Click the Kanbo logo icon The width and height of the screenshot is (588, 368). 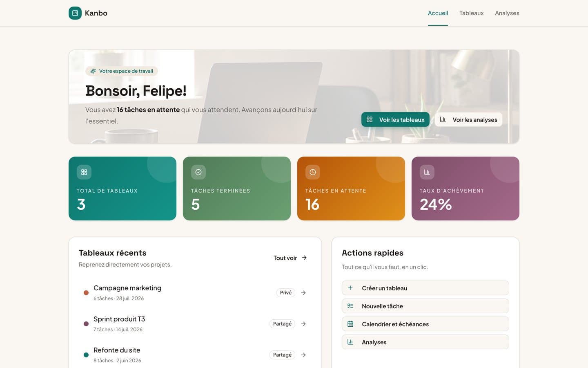pyautogui.click(x=75, y=13)
